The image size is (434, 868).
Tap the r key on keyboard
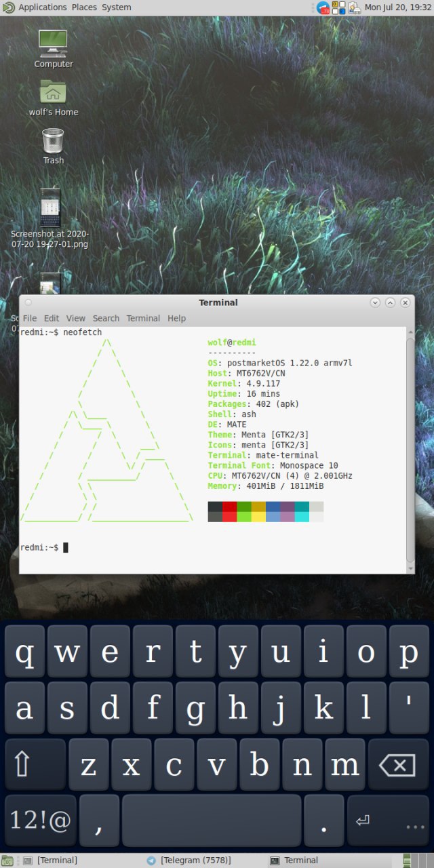pos(153,652)
